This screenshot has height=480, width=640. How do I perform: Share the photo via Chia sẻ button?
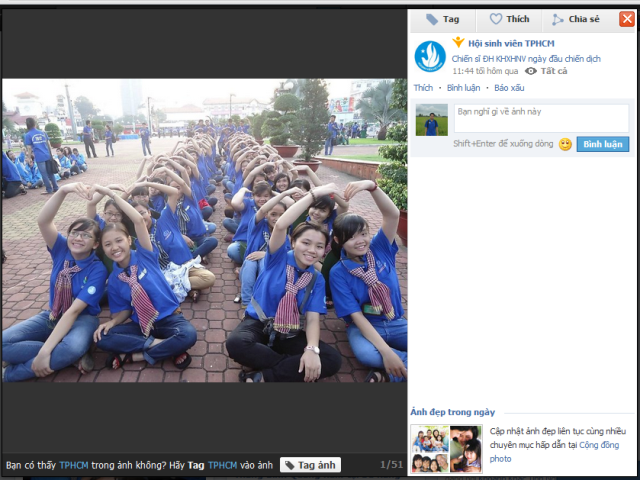point(576,19)
